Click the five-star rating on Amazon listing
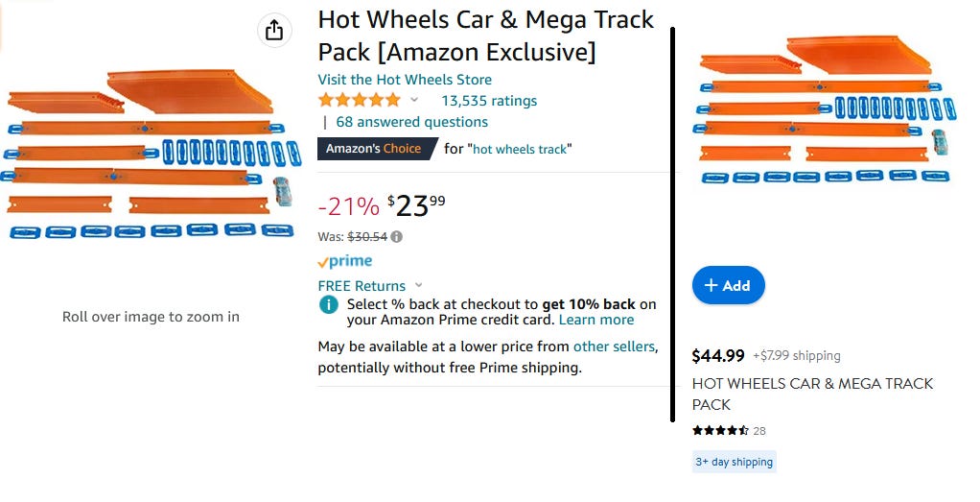The height and width of the screenshot is (502, 980). pyautogui.click(x=359, y=100)
